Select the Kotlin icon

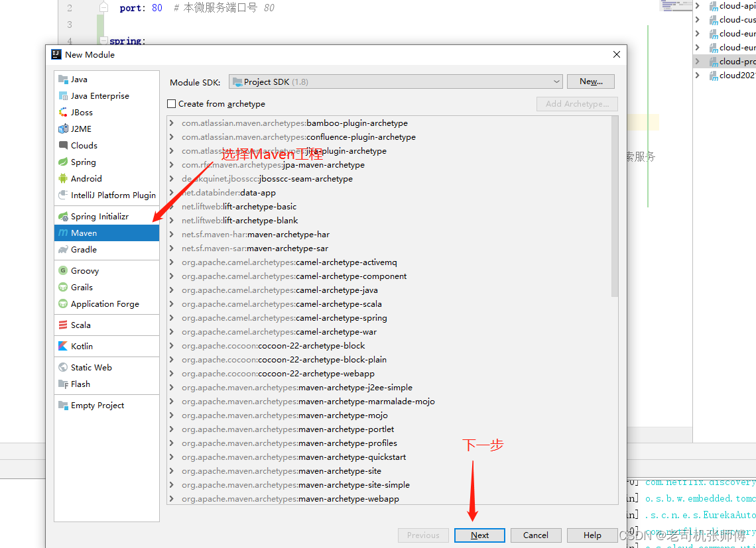tap(63, 346)
